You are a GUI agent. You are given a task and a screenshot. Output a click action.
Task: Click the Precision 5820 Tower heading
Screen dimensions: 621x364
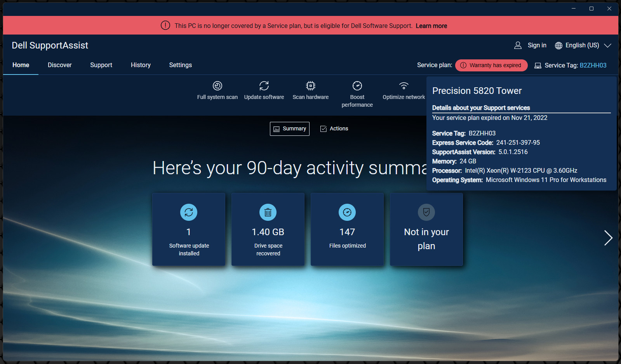pos(477,91)
